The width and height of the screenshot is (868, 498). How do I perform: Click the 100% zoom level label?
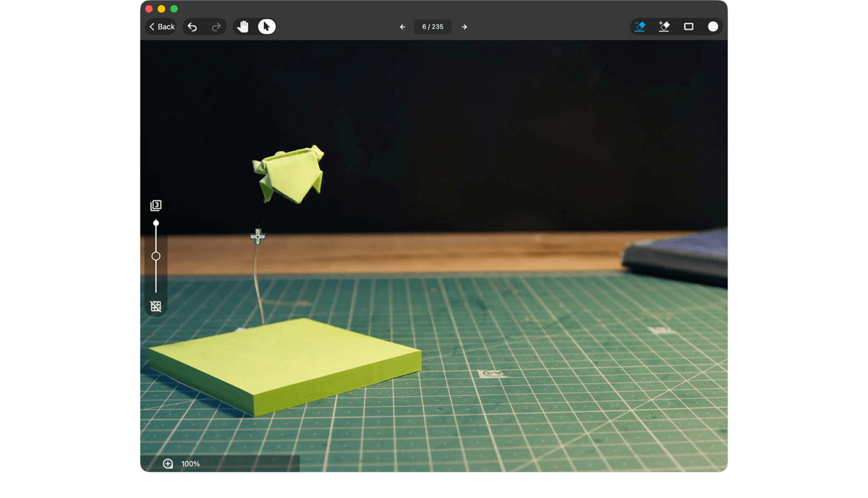point(190,464)
